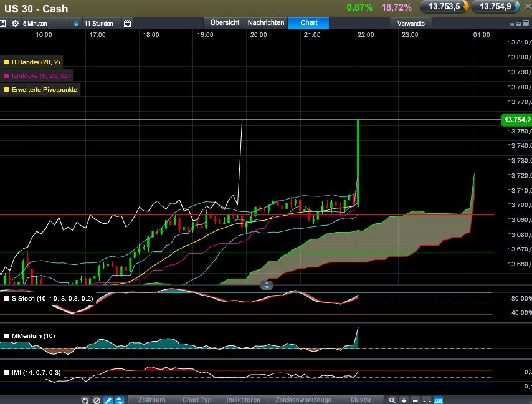Click the 80,00% stochastic axis label

(x=521, y=299)
